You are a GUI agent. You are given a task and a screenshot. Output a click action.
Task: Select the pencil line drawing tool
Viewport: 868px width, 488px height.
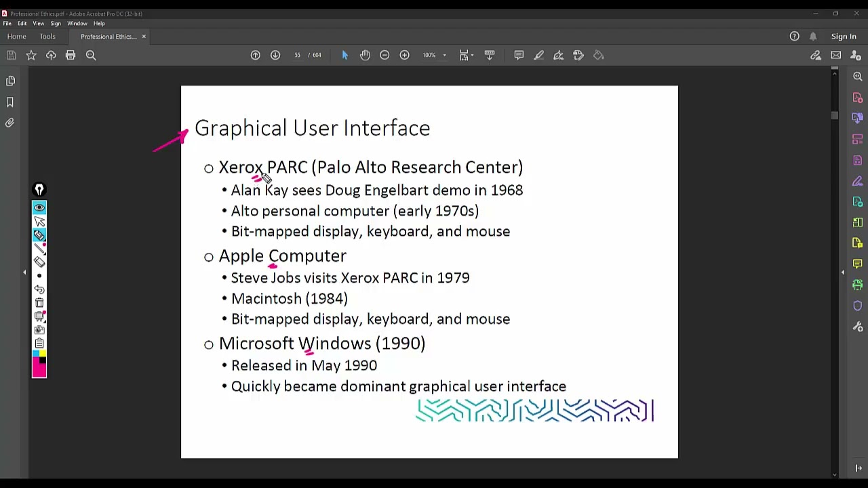pos(39,249)
